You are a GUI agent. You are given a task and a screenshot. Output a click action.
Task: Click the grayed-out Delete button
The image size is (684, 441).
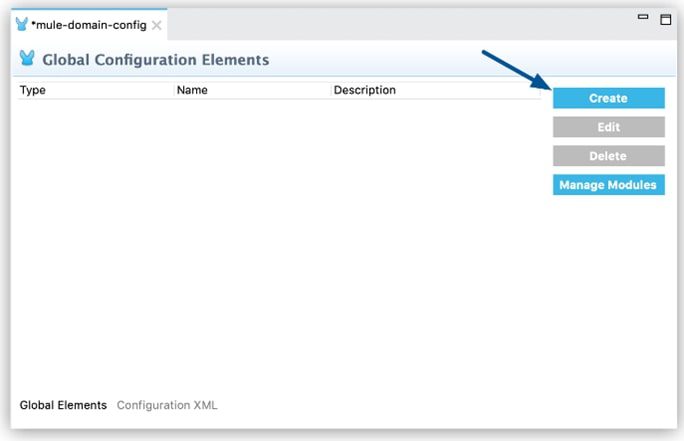click(609, 156)
